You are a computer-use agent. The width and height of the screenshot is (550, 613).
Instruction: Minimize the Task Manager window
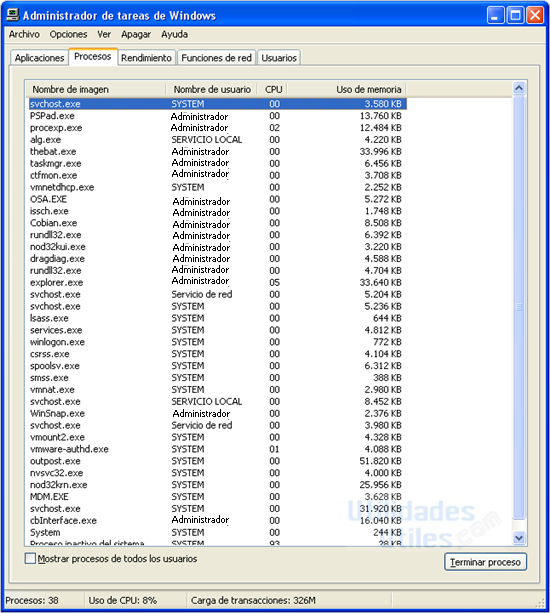pyautogui.click(x=495, y=16)
